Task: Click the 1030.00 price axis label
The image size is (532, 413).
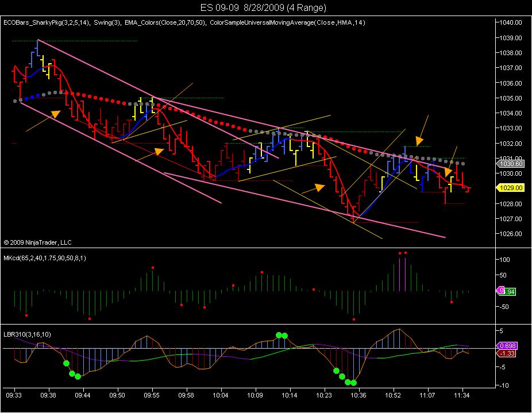Action: pyautogui.click(x=511, y=173)
